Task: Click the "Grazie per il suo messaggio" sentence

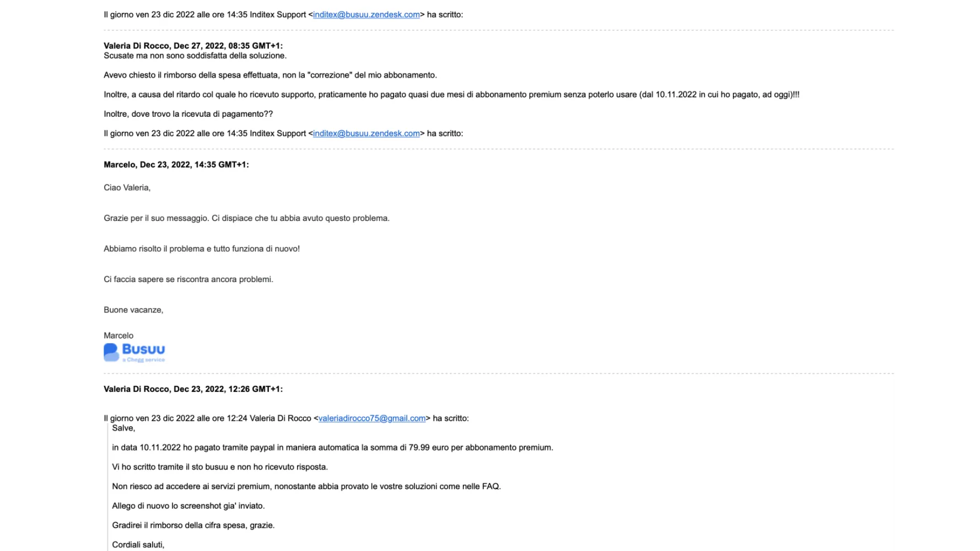Action: (246, 218)
